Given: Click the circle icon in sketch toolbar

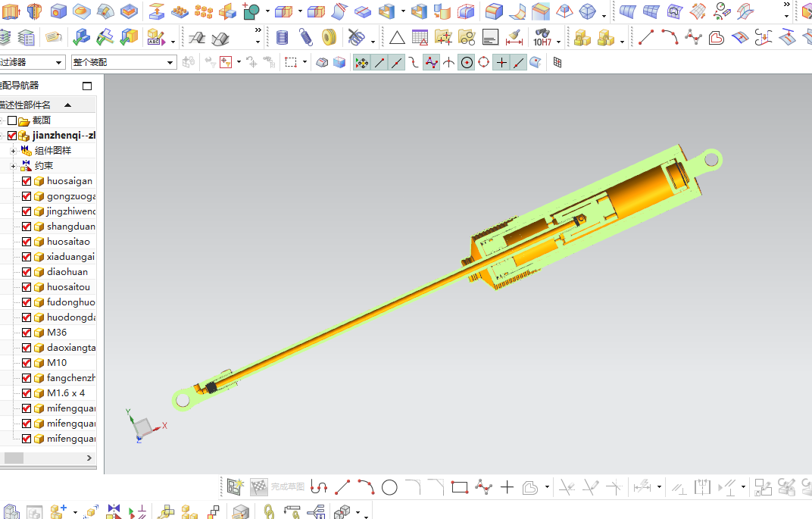Looking at the screenshot, I should 389,487.
